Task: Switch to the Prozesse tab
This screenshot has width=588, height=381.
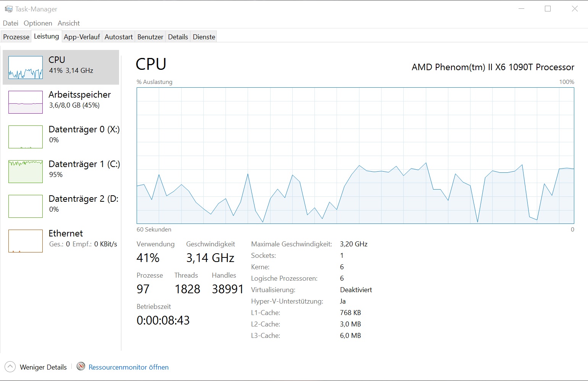Action: 16,37
